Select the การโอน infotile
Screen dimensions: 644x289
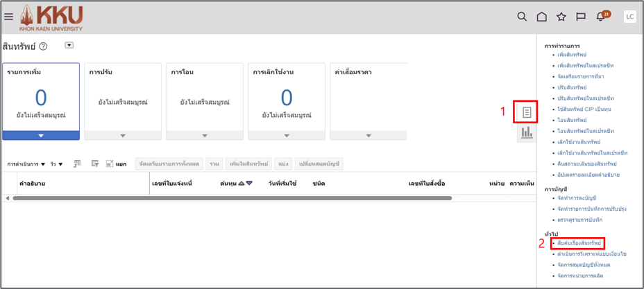coord(204,97)
